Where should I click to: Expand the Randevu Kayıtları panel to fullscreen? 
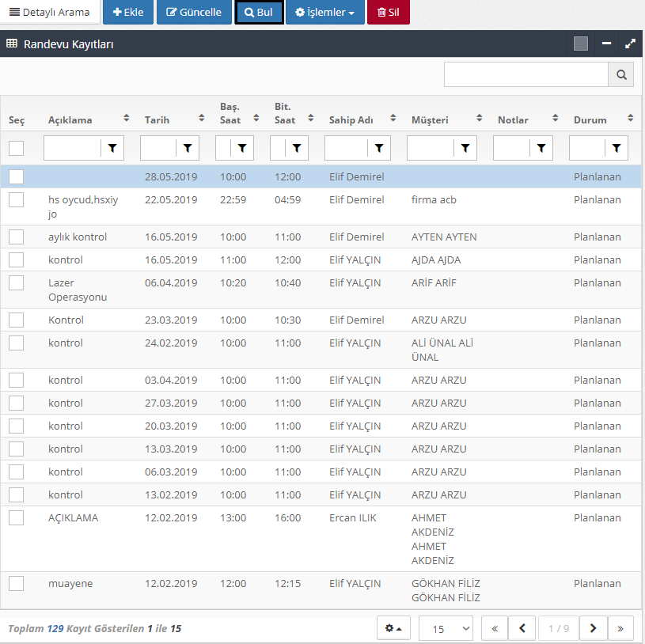coord(630,44)
